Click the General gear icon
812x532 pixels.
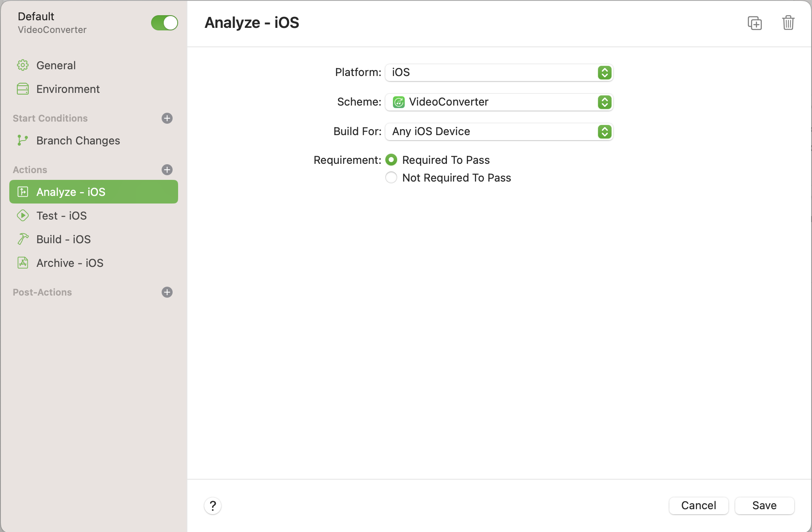pyautogui.click(x=23, y=65)
